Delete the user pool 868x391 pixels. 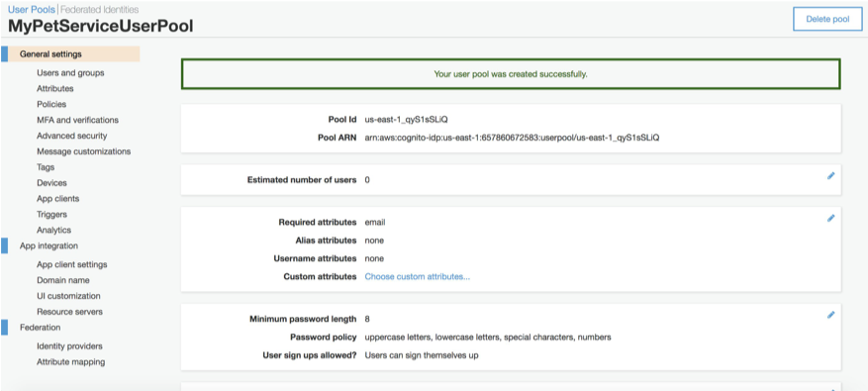click(827, 19)
